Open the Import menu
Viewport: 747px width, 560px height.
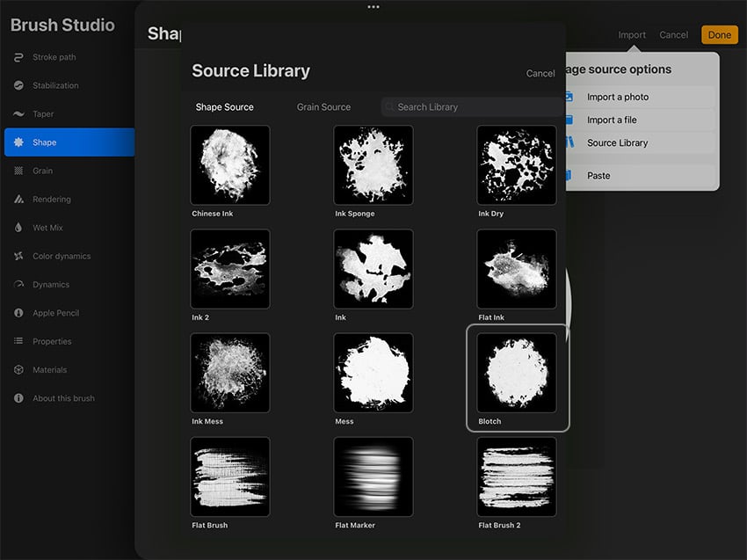pos(632,34)
